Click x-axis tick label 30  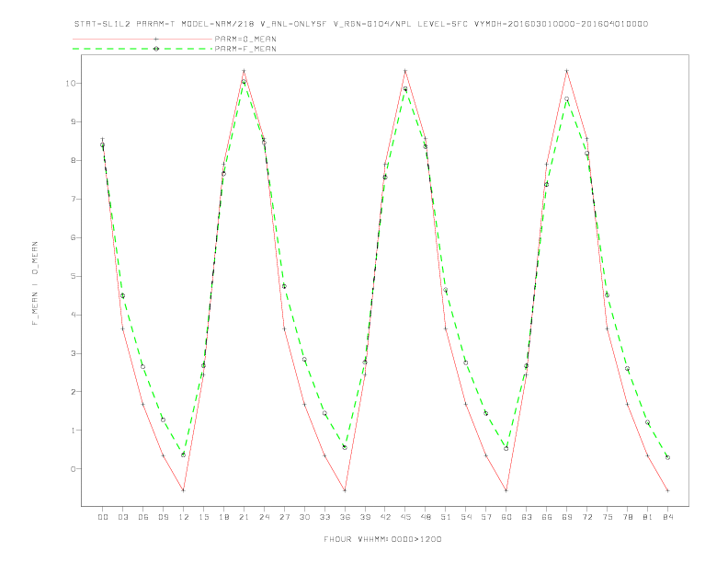coord(304,517)
